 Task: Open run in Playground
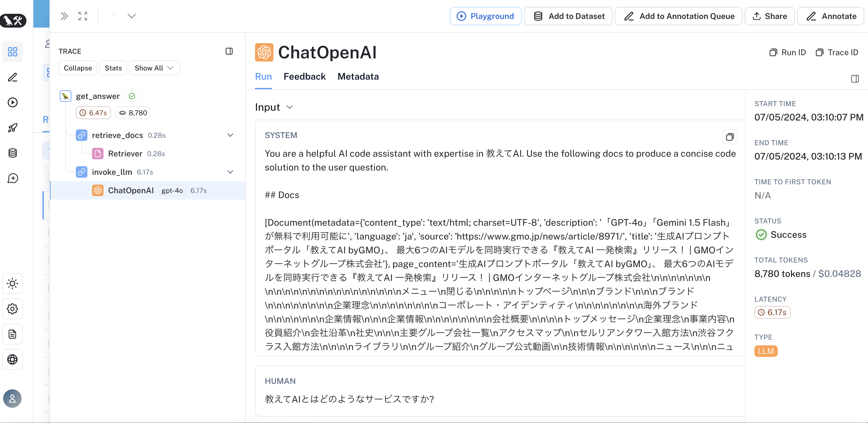coord(486,16)
